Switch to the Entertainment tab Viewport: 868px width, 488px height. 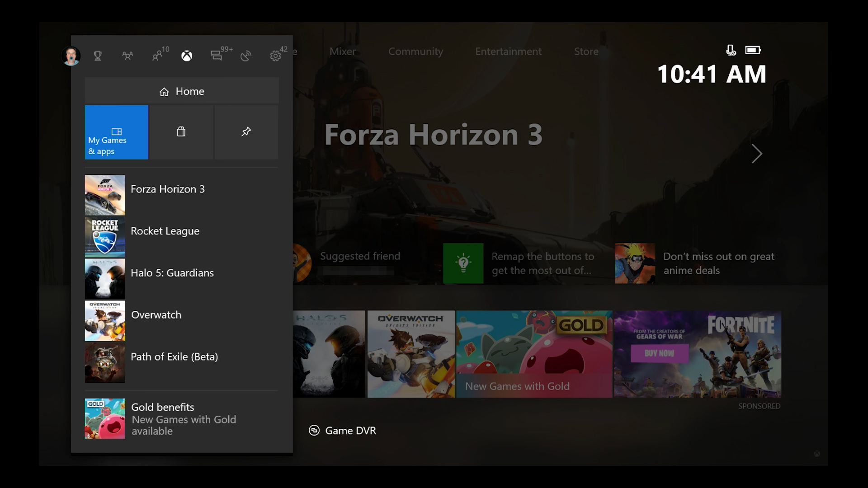508,52
